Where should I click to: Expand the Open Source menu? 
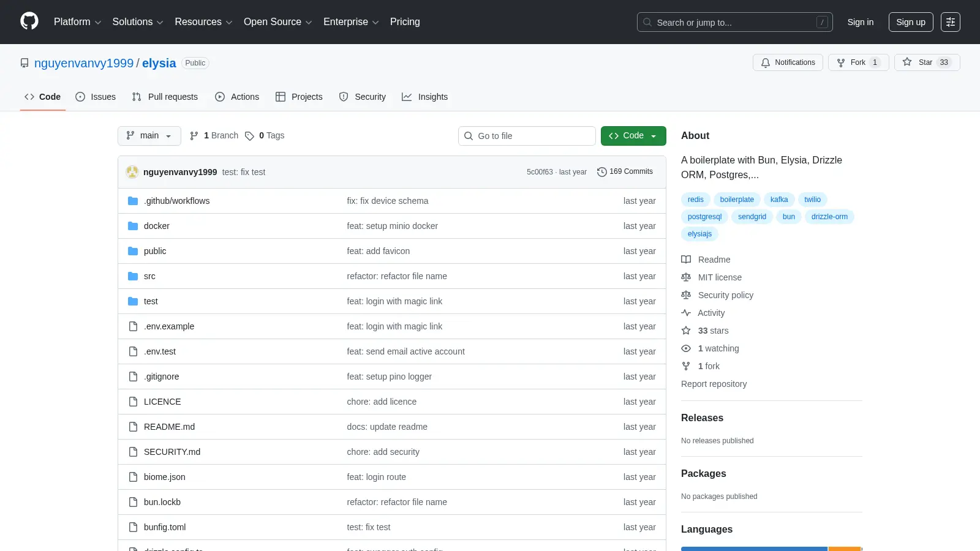(278, 22)
